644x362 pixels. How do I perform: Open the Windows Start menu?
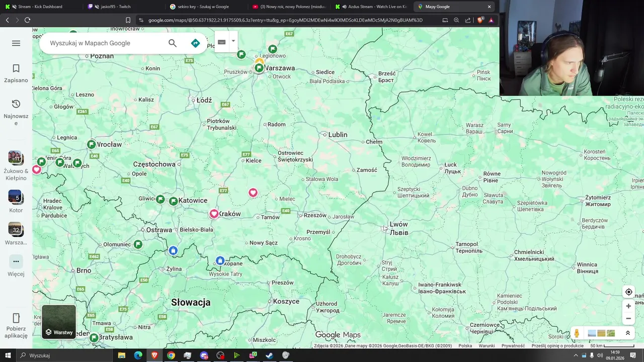point(8,355)
